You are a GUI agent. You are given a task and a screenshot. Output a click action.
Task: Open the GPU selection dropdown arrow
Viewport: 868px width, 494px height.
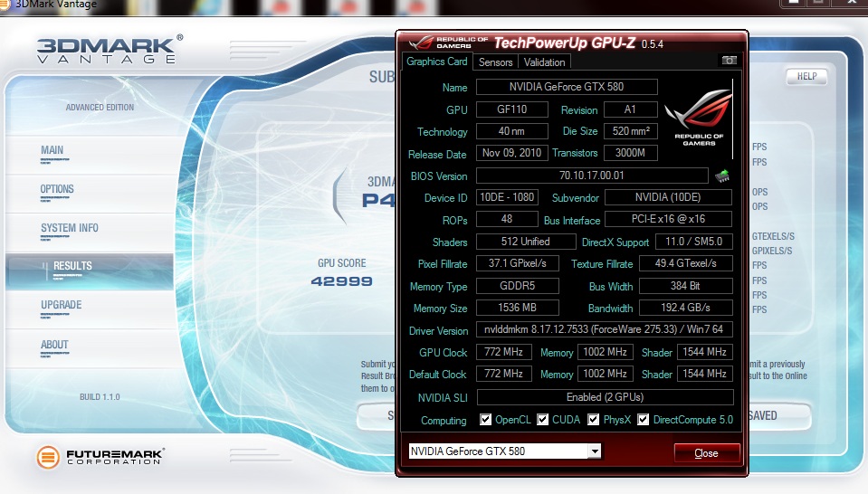point(595,451)
